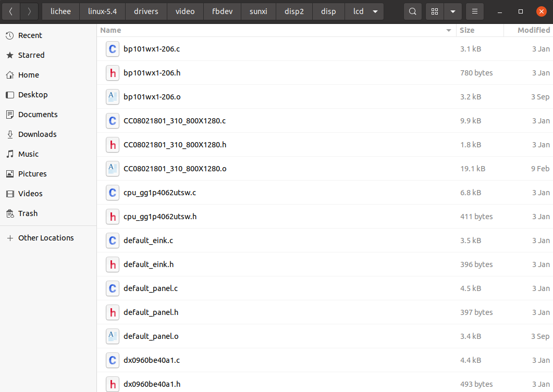Click the search magnifier icon

413,11
